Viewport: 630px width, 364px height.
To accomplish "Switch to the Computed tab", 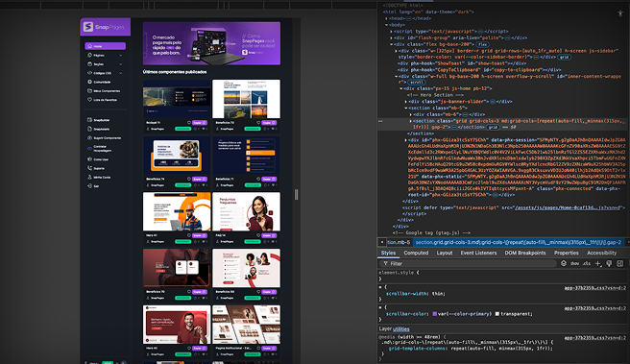I will click(x=416, y=253).
